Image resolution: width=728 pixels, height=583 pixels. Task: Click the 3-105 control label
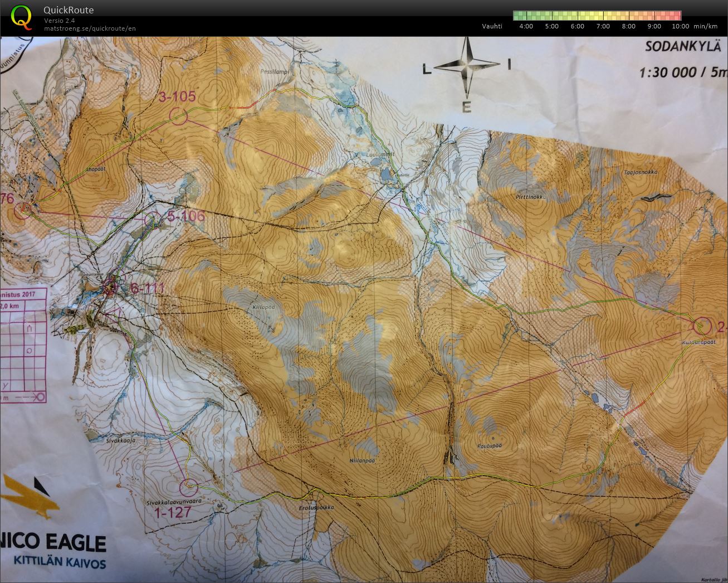click(178, 96)
